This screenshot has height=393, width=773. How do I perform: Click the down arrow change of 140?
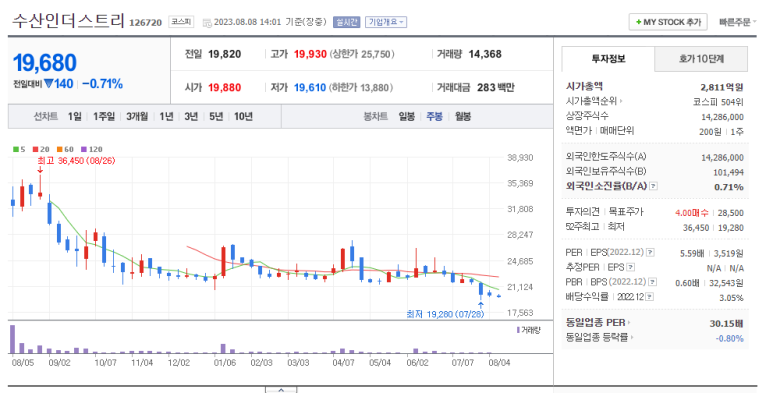click(x=59, y=84)
